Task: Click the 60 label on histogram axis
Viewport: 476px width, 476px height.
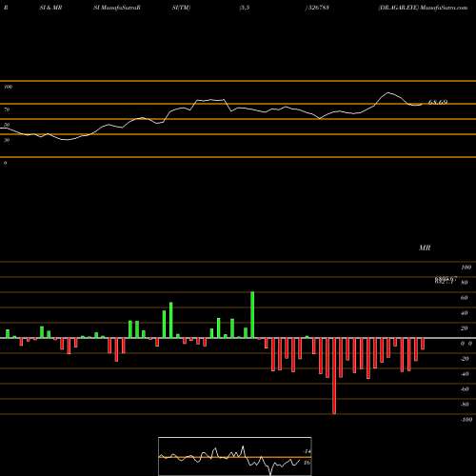Action: coord(465,298)
